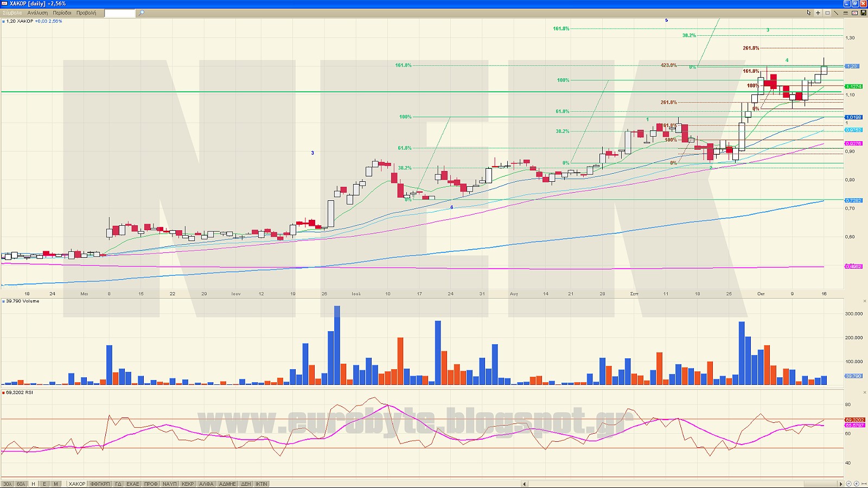Click the symbol search input field
This screenshot has width=868, height=488.
[119, 13]
